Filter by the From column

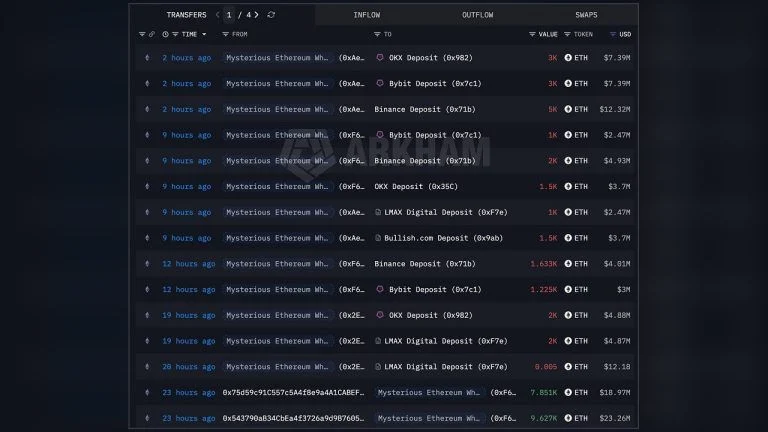point(225,34)
